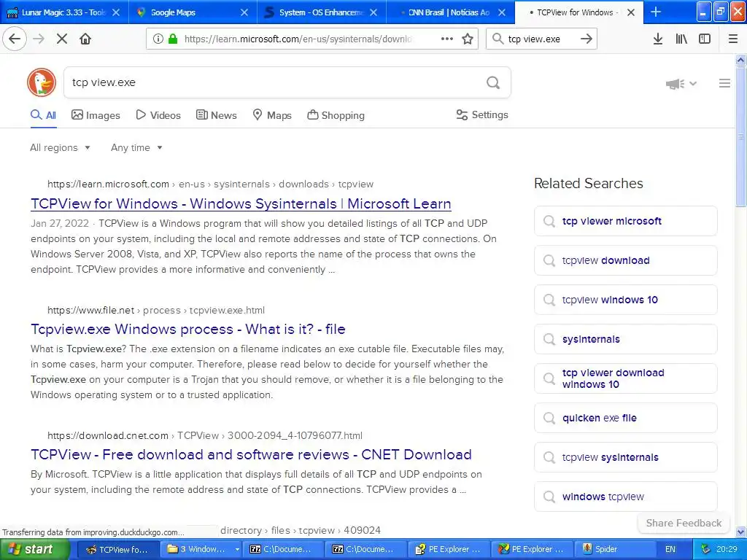
Task: Open Tcpview.exe Windows process result
Action: point(187,330)
